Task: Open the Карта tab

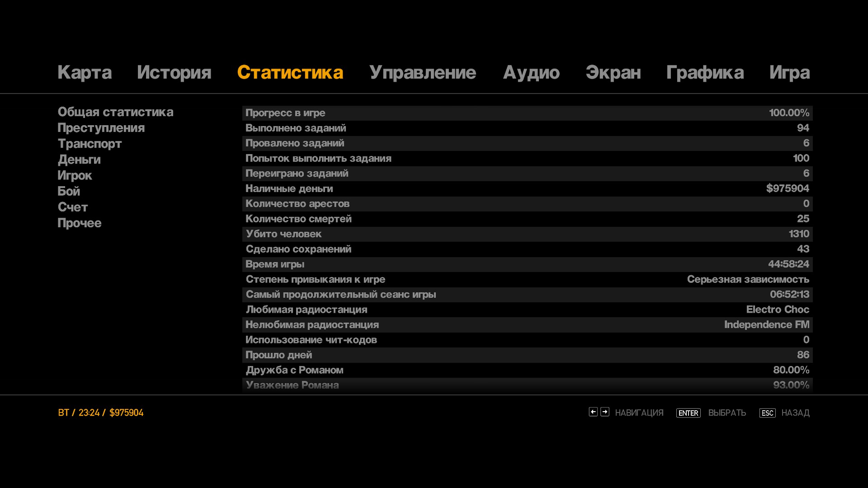Action: tap(85, 72)
